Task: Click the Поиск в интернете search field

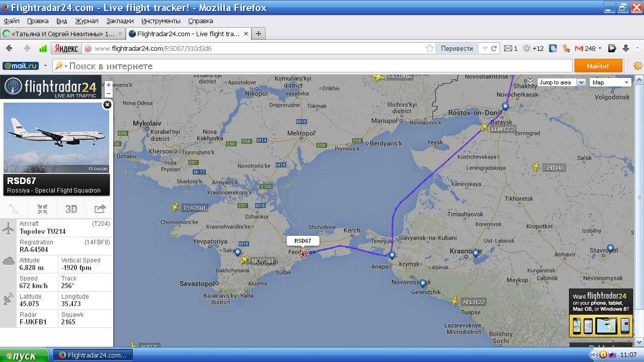Action: click(x=317, y=66)
